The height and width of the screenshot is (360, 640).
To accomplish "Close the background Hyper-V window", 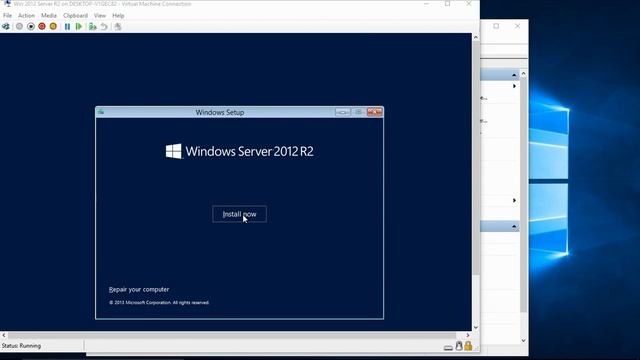I will click(517, 26).
